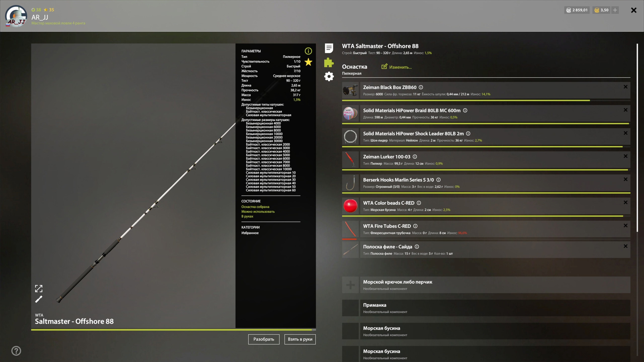Screen dimensions: 644x362
Task: Click the Zeiman Lurker 100-03 name
Action: (x=387, y=157)
